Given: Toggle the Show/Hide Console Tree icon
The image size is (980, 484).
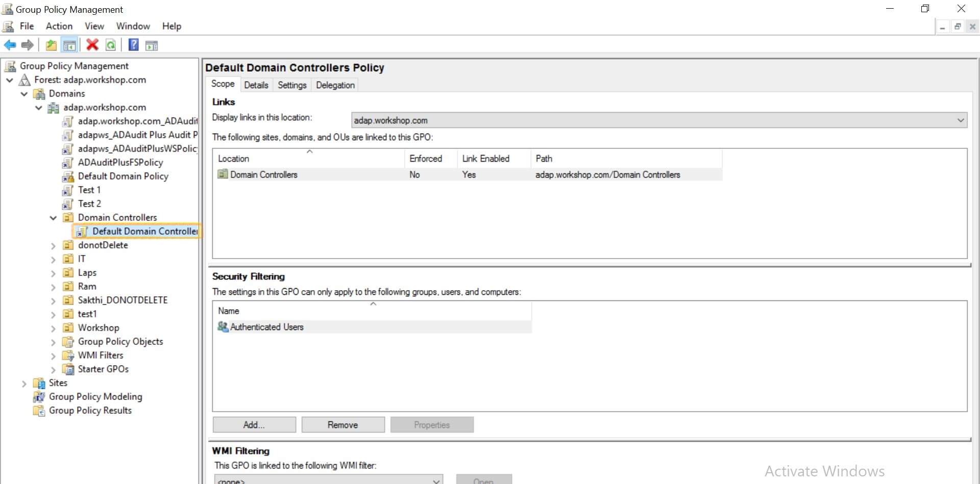Looking at the screenshot, I should click(x=69, y=45).
